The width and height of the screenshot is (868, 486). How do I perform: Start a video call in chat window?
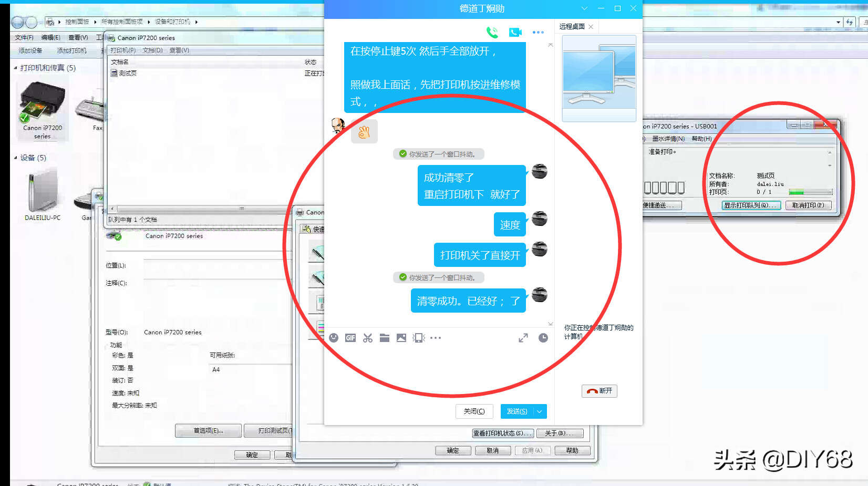point(515,33)
